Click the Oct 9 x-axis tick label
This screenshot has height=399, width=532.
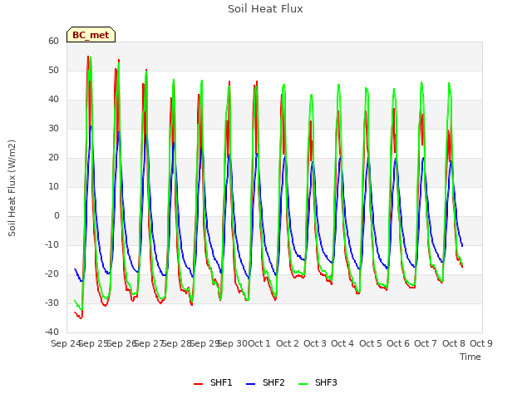(x=481, y=343)
